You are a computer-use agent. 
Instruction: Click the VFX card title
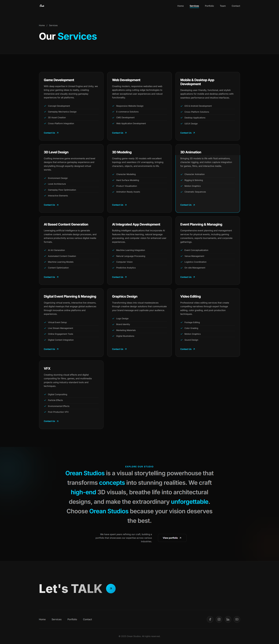pos(47,369)
